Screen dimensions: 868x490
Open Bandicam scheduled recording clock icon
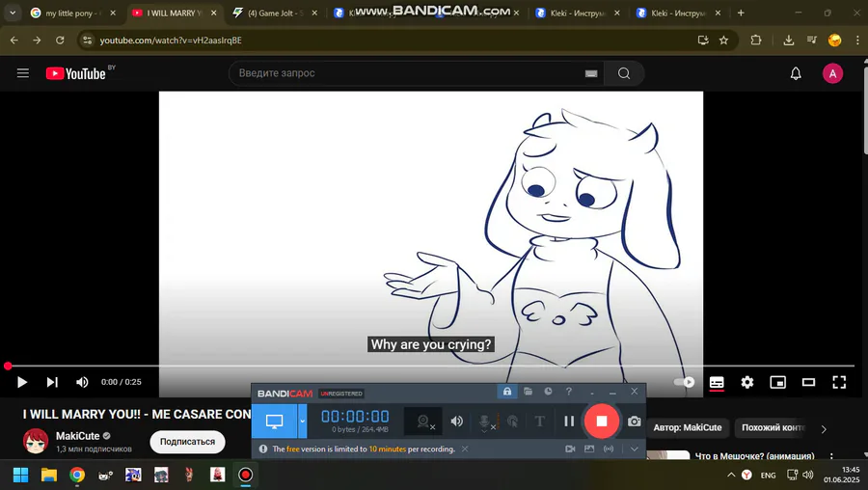pyautogui.click(x=548, y=392)
